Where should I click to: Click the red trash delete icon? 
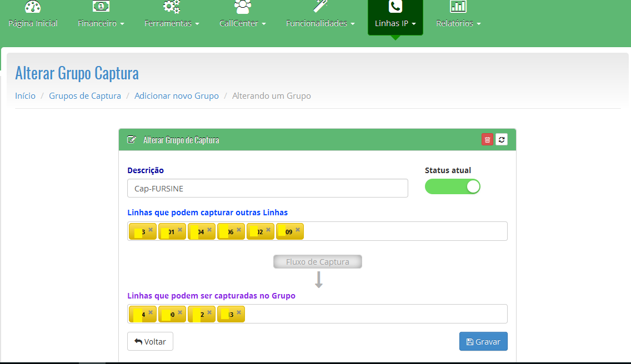pyautogui.click(x=487, y=140)
